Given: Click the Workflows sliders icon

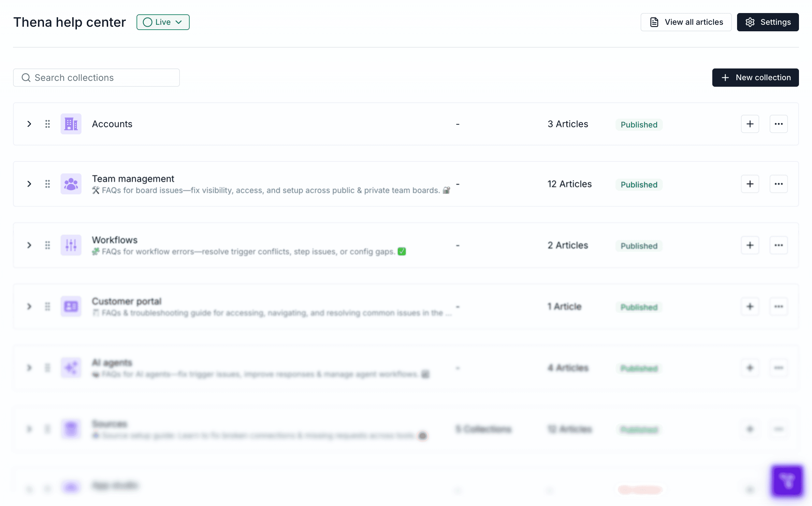Looking at the screenshot, I should click(71, 245).
